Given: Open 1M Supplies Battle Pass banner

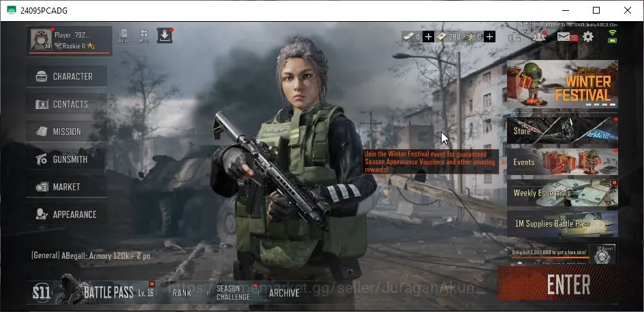Looking at the screenshot, I should (x=562, y=223).
